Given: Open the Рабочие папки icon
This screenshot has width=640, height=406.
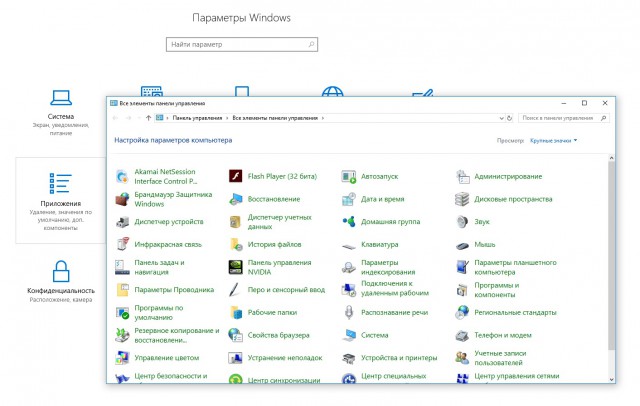Looking at the screenshot, I should (x=236, y=313).
